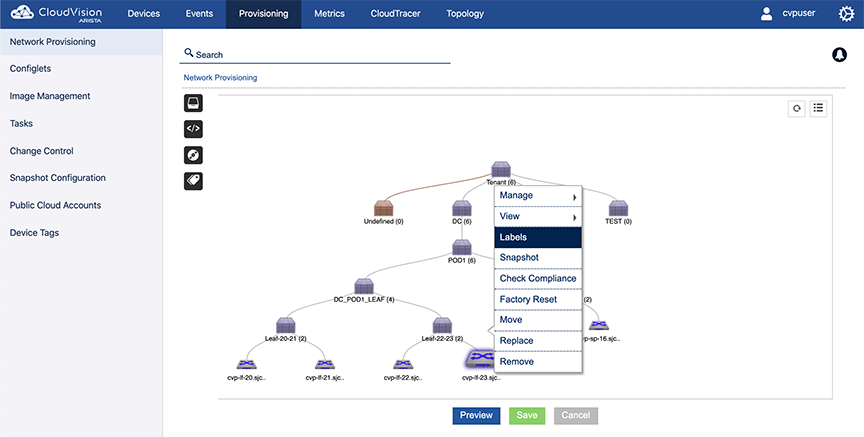Open the Provisioning tab
Image resolution: width=864 pixels, height=437 pixels.
tap(263, 14)
